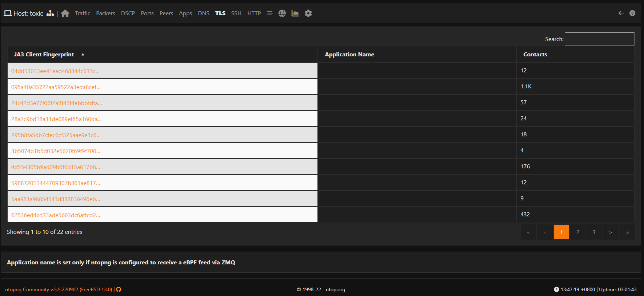Screen dimensions: 644x296
Task: Go back using the left arrow icon
Action: (x=621, y=13)
